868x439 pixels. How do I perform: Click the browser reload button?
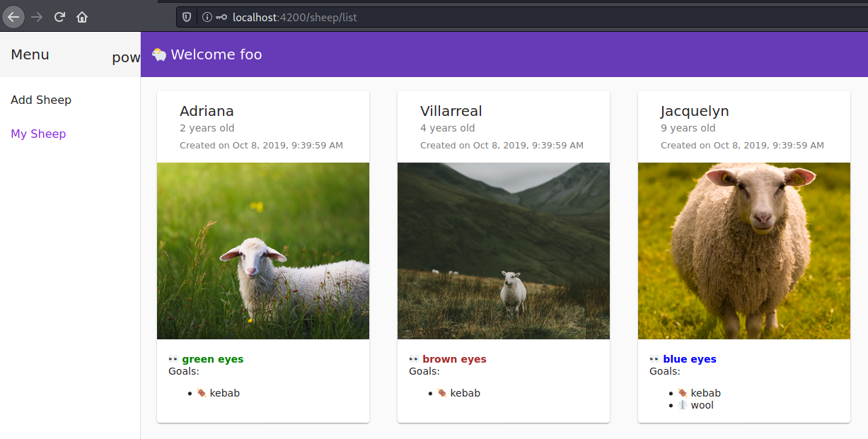point(60,17)
